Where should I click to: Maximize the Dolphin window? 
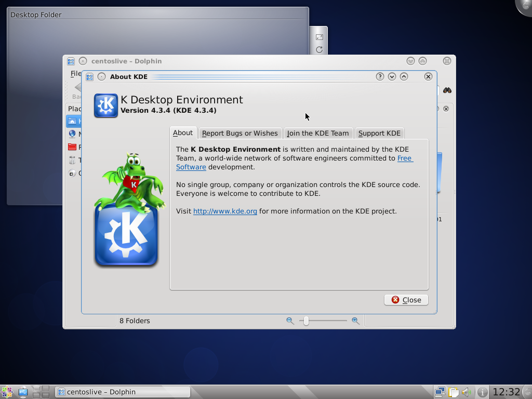tap(422, 61)
